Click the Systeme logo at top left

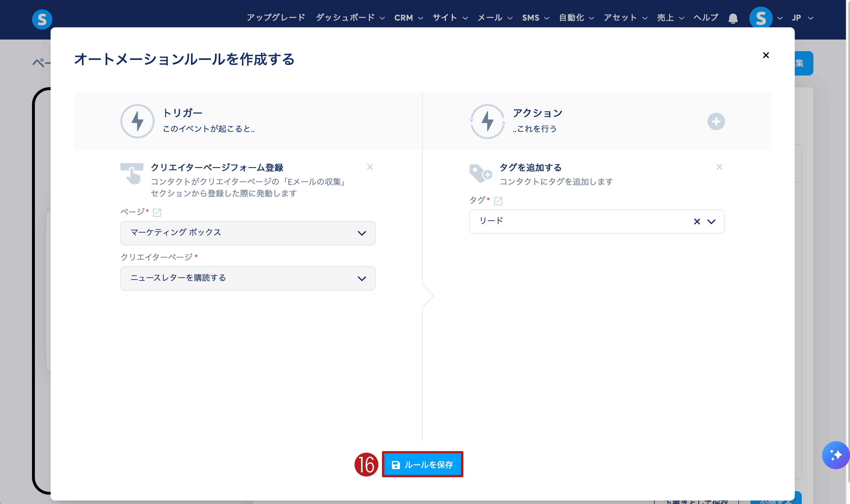(42, 19)
